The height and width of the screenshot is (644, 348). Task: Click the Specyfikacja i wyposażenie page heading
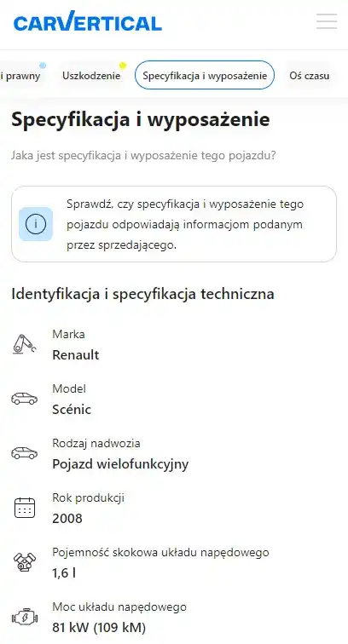click(x=140, y=120)
